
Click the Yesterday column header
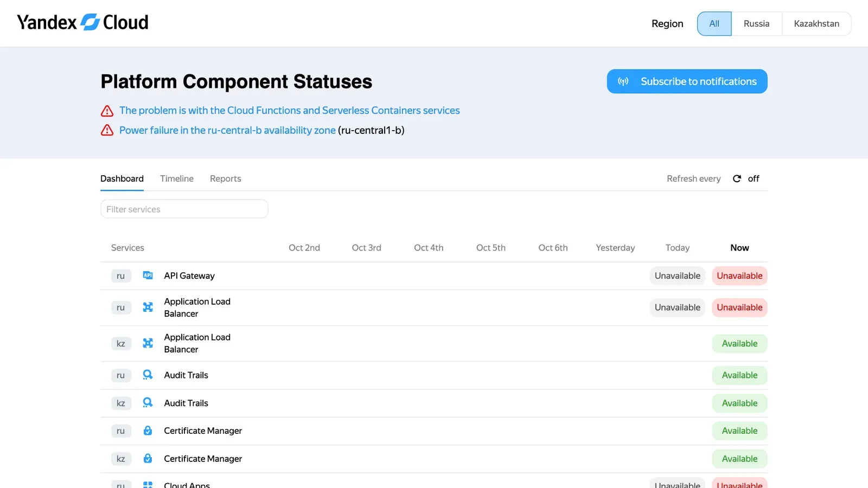click(x=615, y=248)
